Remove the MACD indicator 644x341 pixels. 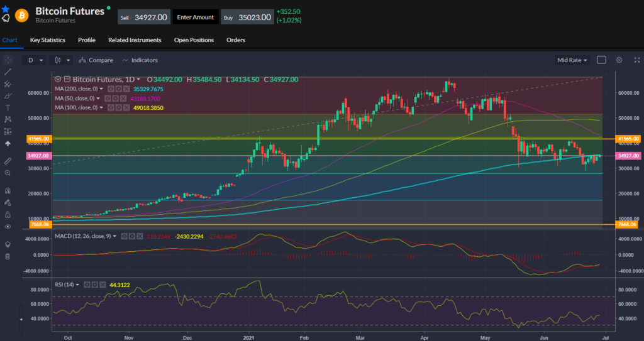140,236
